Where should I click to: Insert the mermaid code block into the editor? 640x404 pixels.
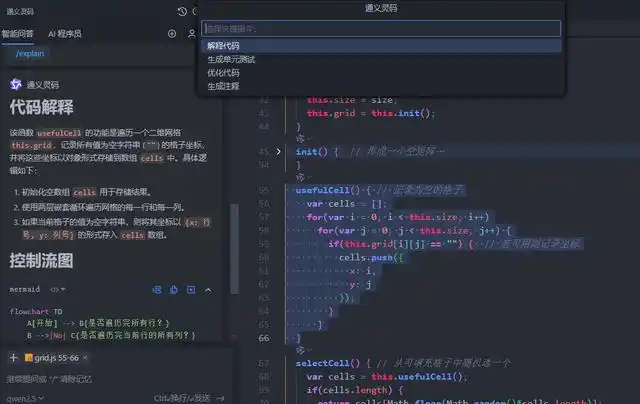(157, 290)
